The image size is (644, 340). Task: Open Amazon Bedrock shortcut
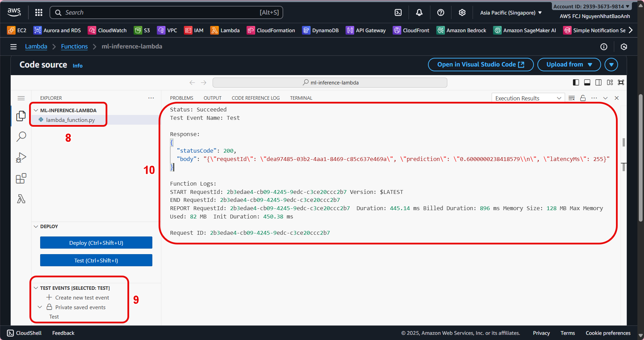[462, 30]
